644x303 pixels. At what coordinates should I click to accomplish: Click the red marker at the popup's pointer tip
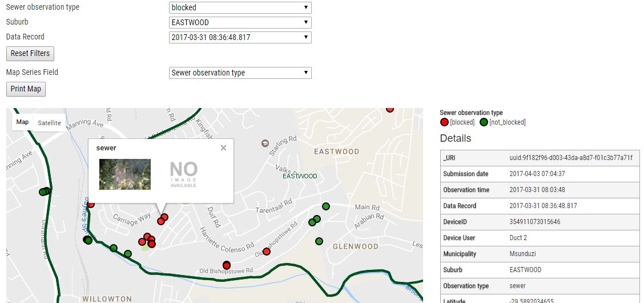[162, 221]
